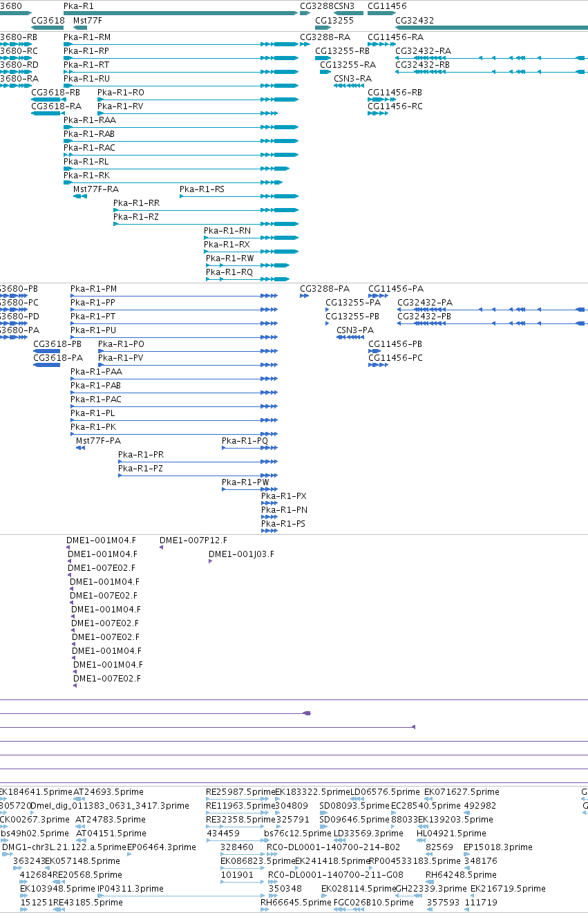The height and width of the screenshot is (913, 588).
Task: Open transcript Pka-R1-RM
Action: (86, 37)
